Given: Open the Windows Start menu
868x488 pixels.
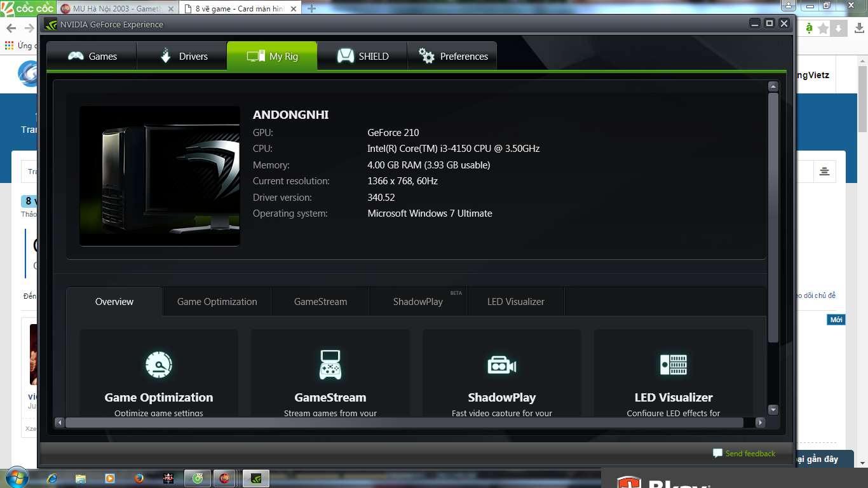Looking at the screenshot, I should coord(17,478).
